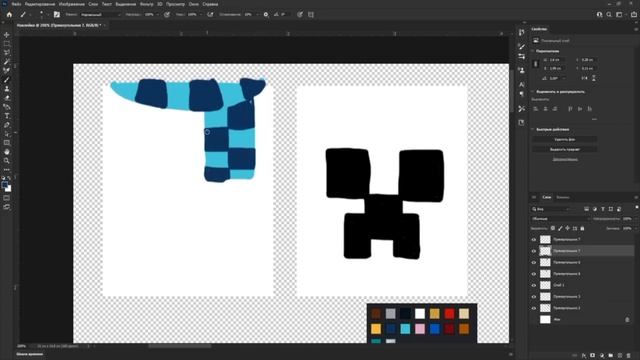This screenshot has height=360, width=640.
Task: Select the Слои panel tab
Action: 547,197
